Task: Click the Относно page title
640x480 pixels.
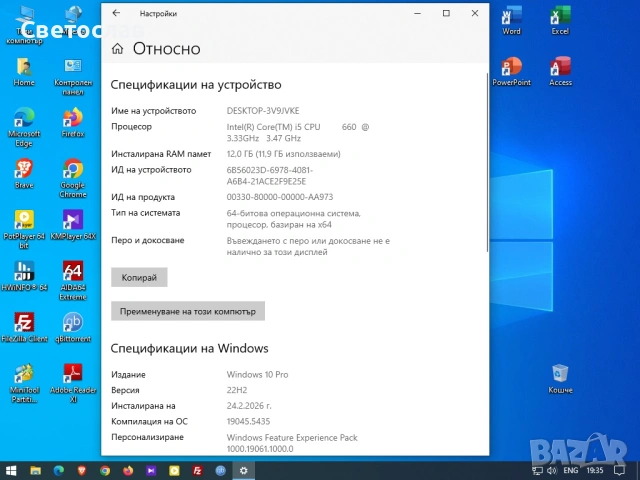Action: point(167,49)
